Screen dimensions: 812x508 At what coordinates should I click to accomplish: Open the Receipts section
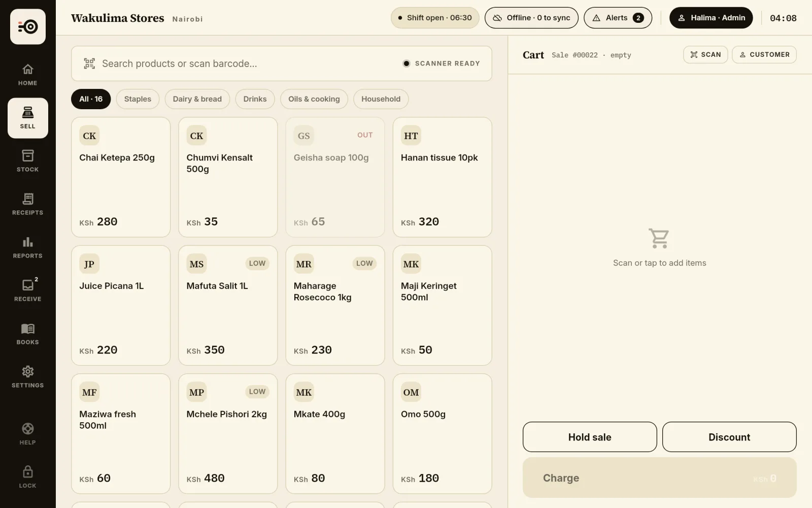[28, 204]
